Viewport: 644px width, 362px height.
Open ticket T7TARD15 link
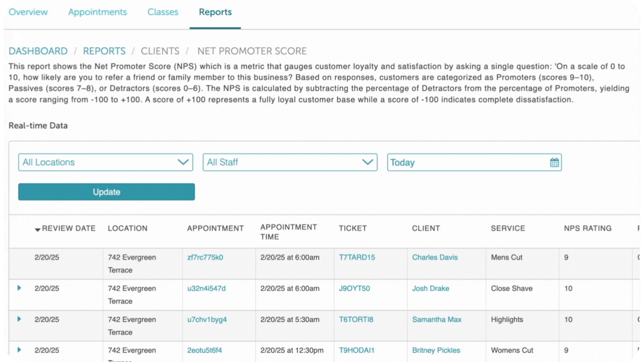point(357,257)
